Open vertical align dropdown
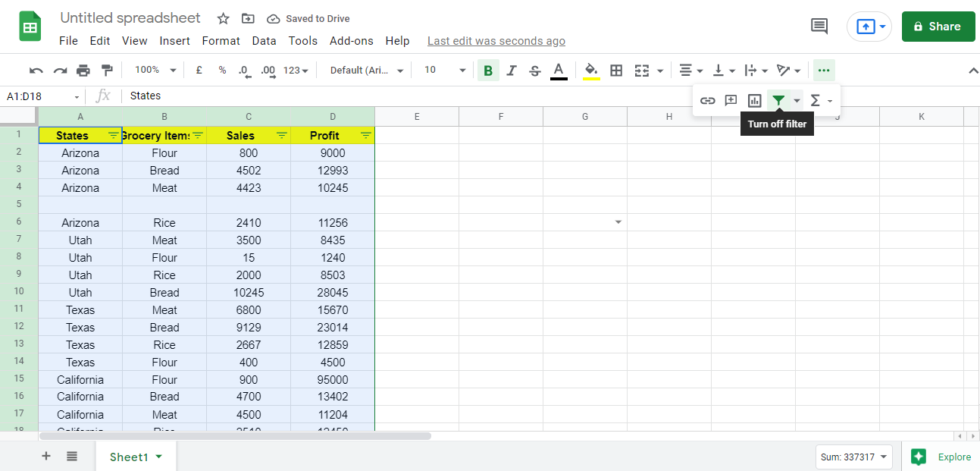Image resolution: width=980 pixels, height=471 pixels. tap(724, 71)
